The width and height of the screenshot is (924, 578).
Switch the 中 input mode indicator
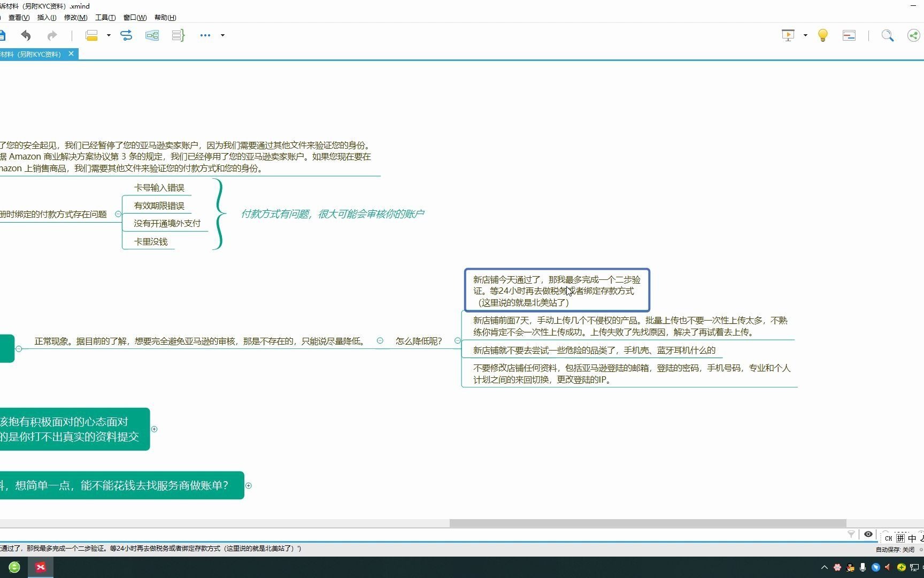point(912,538)
